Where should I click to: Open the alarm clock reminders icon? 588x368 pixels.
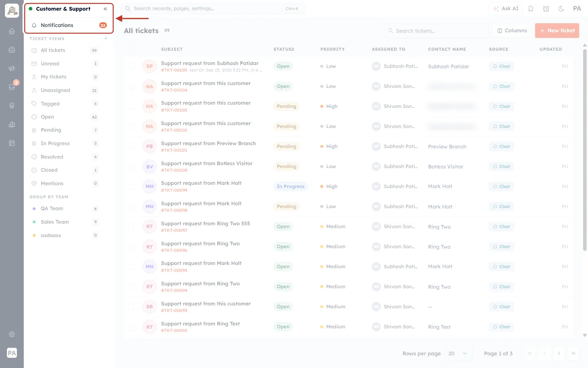(546, 9)
